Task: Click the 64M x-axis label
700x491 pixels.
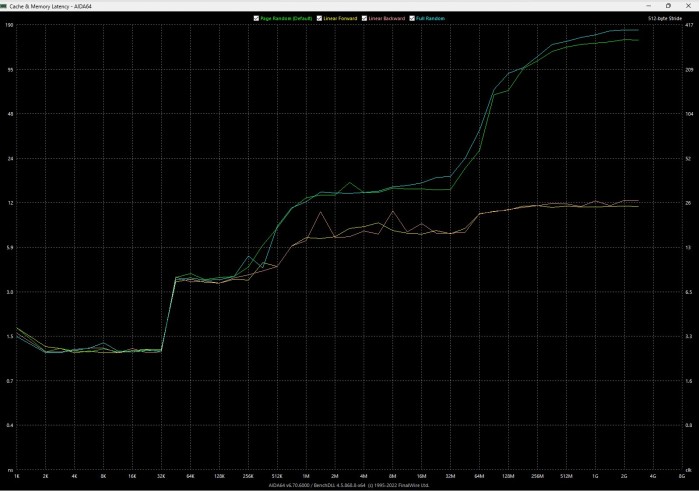Action: 479,476
